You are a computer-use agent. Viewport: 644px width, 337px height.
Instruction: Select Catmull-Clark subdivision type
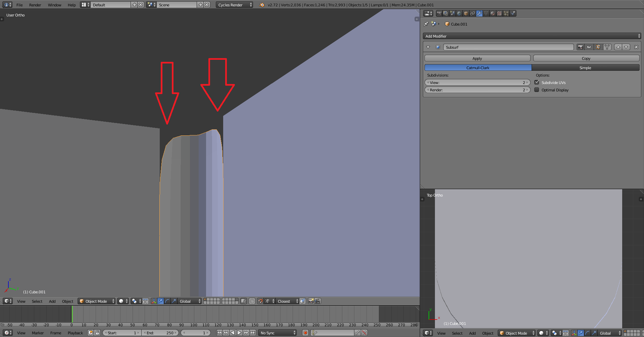click(x=478, y=68)
